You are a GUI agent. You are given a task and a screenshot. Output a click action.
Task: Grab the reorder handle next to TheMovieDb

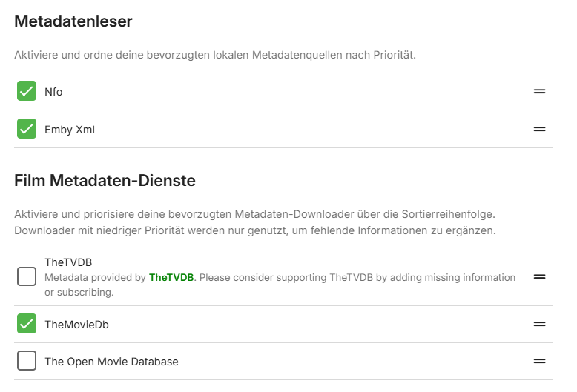(x=540, y=324)
